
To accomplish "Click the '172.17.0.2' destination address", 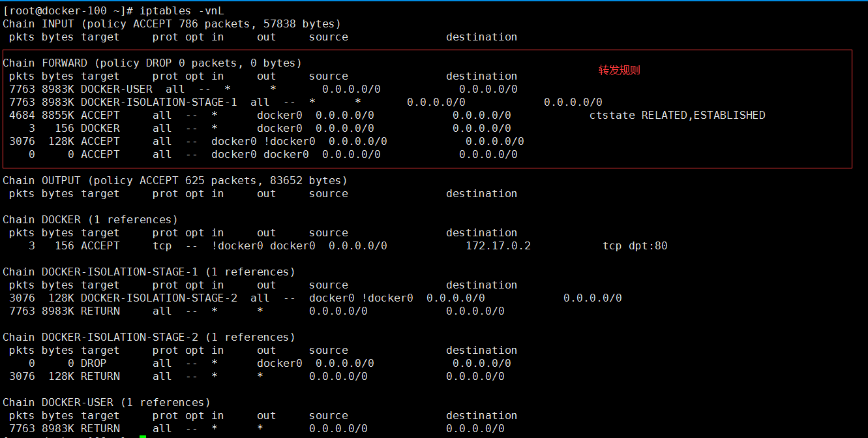I will [x=498, y=246].
